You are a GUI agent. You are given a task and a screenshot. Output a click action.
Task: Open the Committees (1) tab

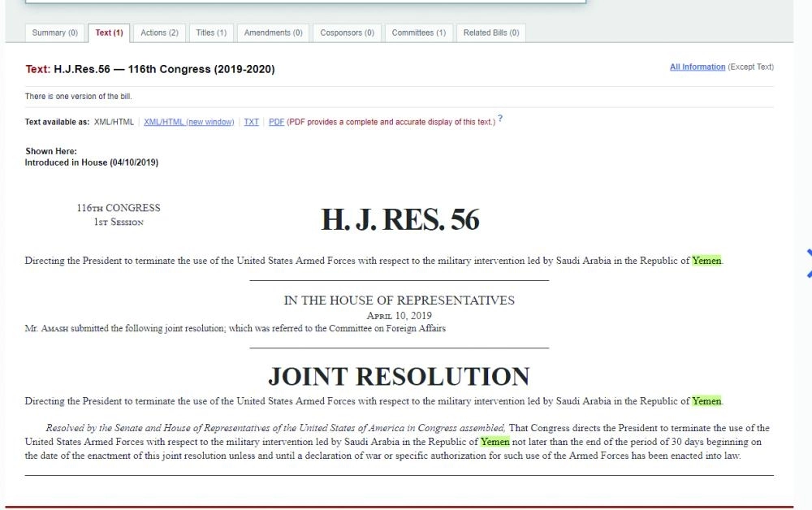pyautogui.click(x=418, y=32)
